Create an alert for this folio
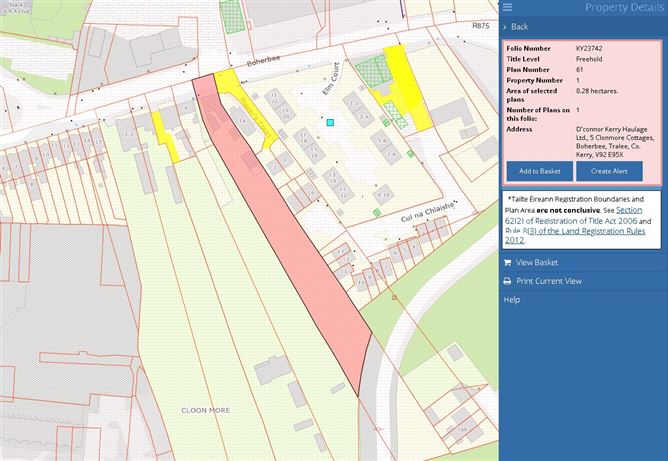This screenshot has width=668, height=461. coord(609,171)
